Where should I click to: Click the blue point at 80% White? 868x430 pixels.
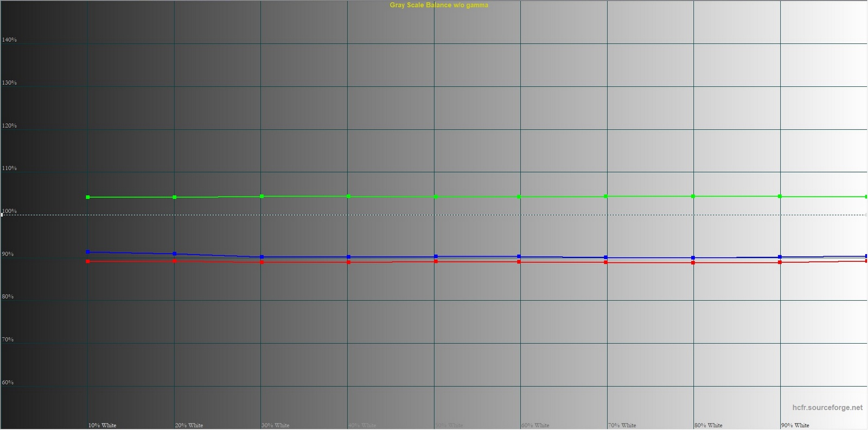(x=693, y=257)
